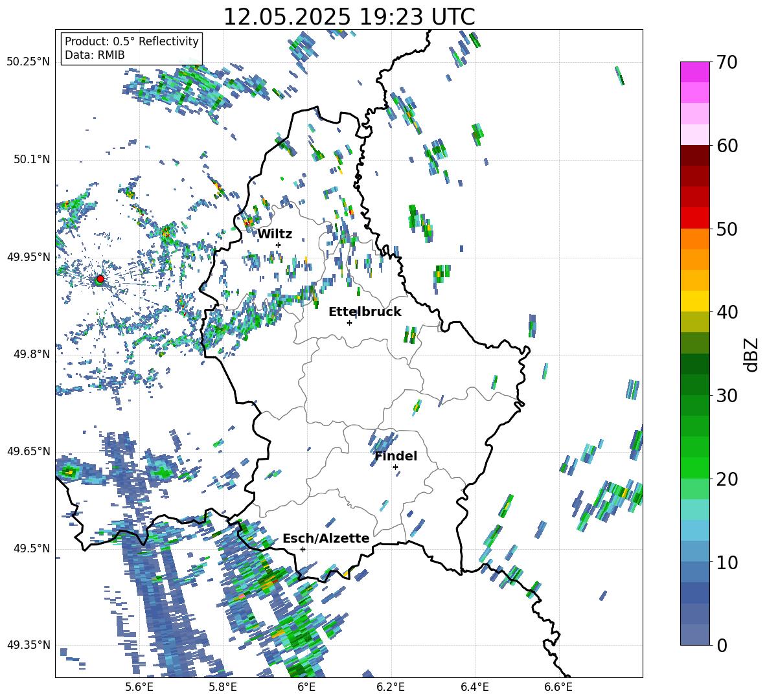Viewport: 767px width, 700px height.
Task: Click the 50.25°N latitude label
Action: pyautogui.click(x=29, y=62)
